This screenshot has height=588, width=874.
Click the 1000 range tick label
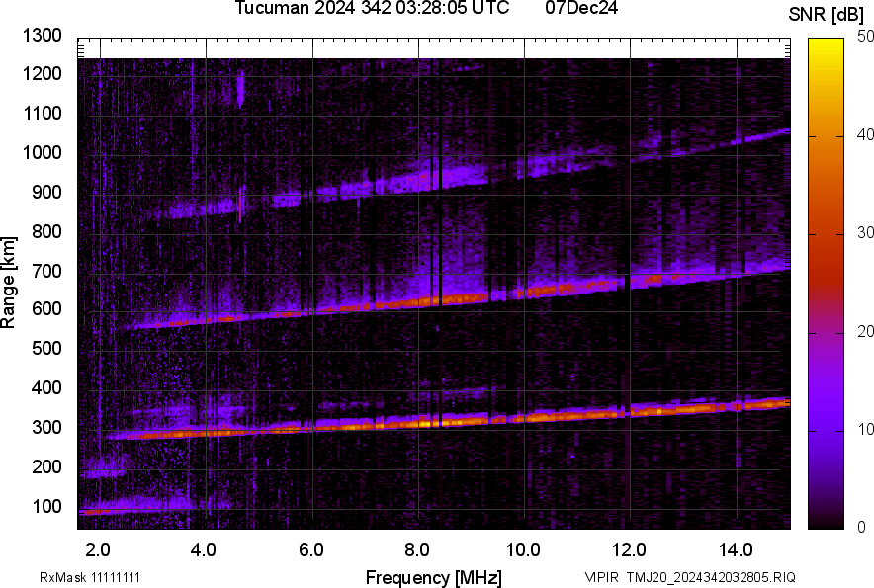pyautogui.click(x=42, y=152)
